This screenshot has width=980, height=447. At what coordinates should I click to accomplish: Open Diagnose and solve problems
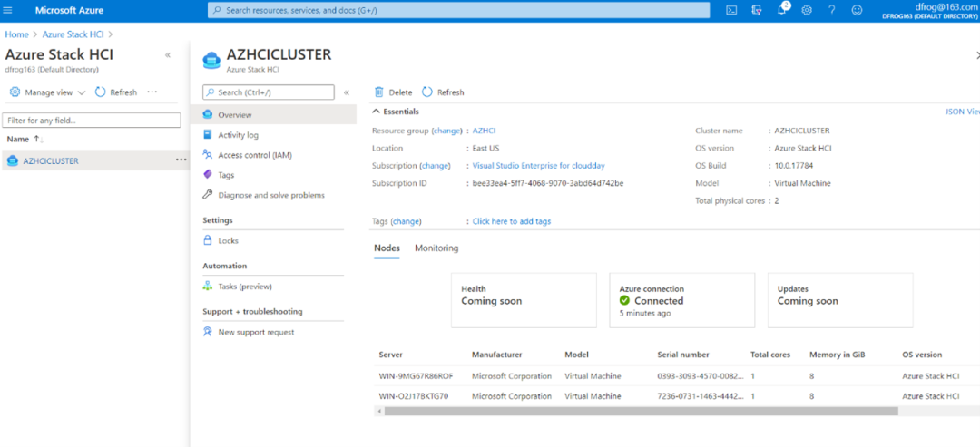273,195
